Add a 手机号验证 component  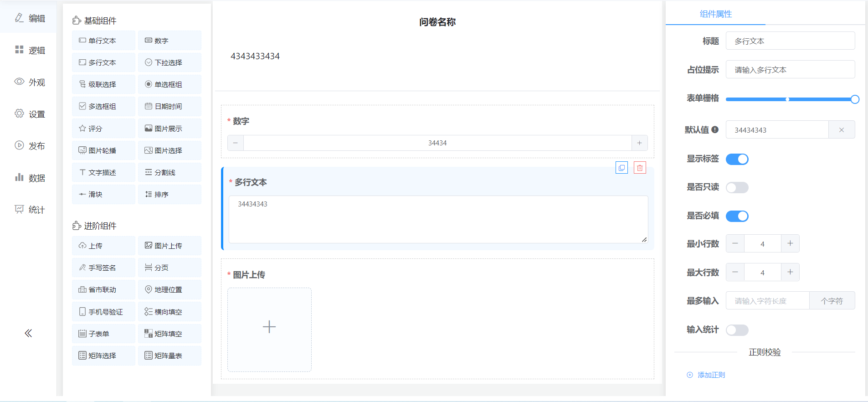pos(103,312)
